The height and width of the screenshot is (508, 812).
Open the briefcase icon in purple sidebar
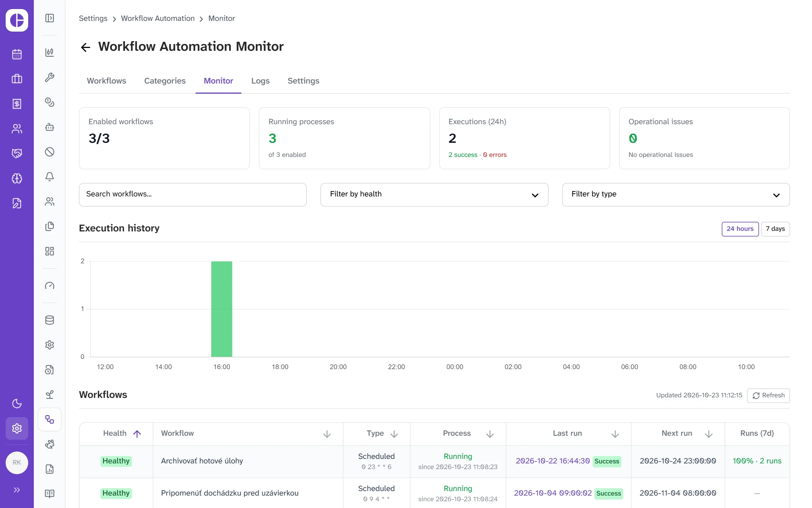17,79
